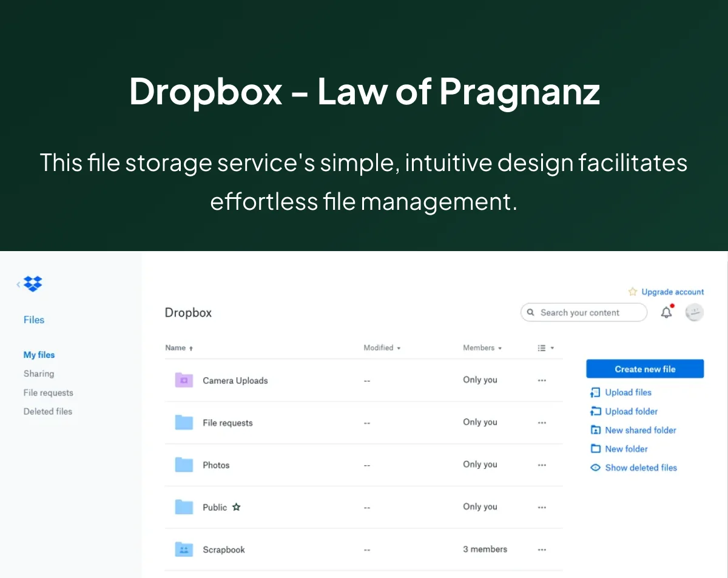The image size is (728, 578).
Task: Sort by Name column header
Action: tap(179, 348)
